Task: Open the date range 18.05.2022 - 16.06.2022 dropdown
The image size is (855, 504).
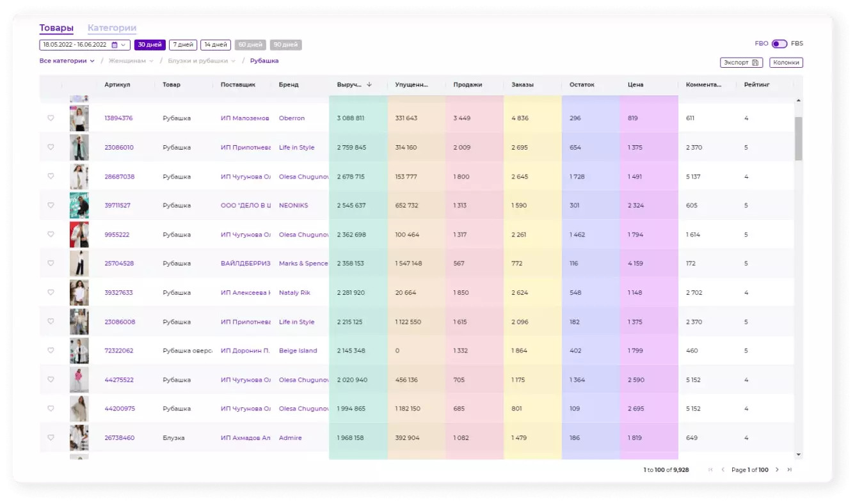Action: pyautogui.click(x=85, y=45)
